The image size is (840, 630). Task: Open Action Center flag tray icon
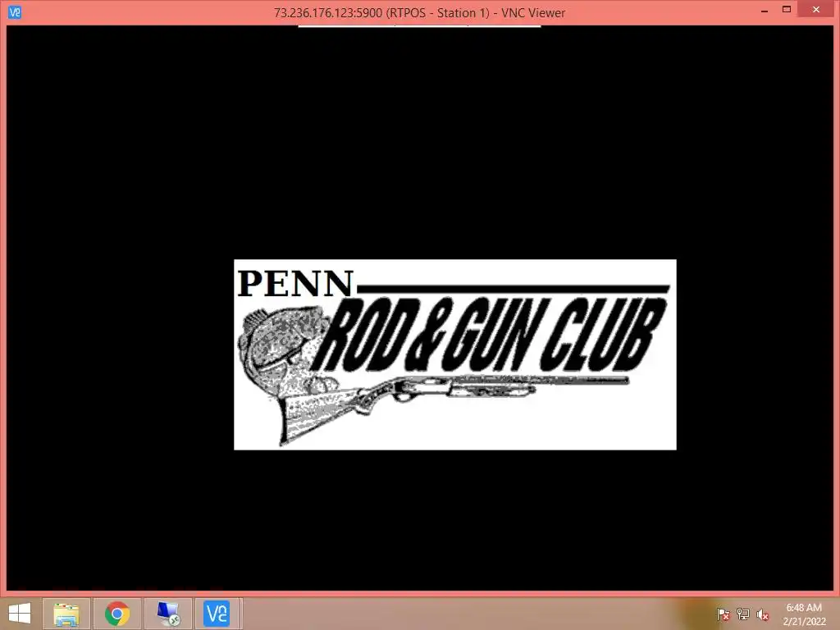pos(723,614)
